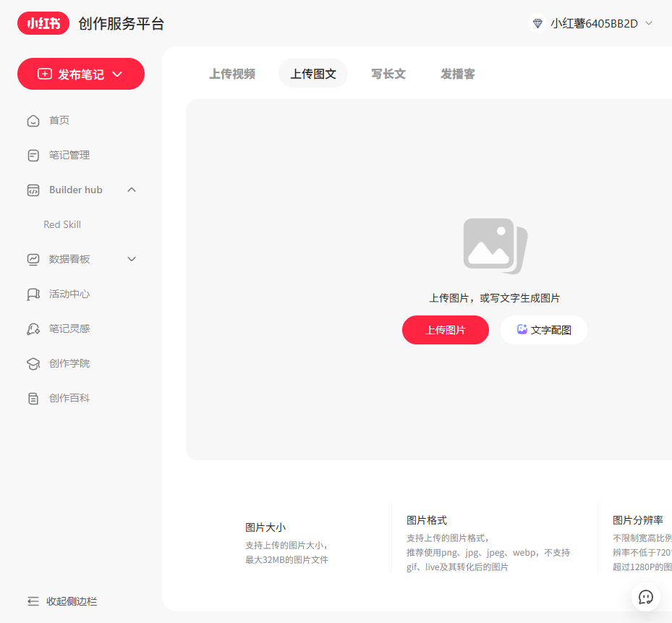Click the text gif、live及其转化后的图片
This screenshot has height=623, width=672.
coord(457,567)
